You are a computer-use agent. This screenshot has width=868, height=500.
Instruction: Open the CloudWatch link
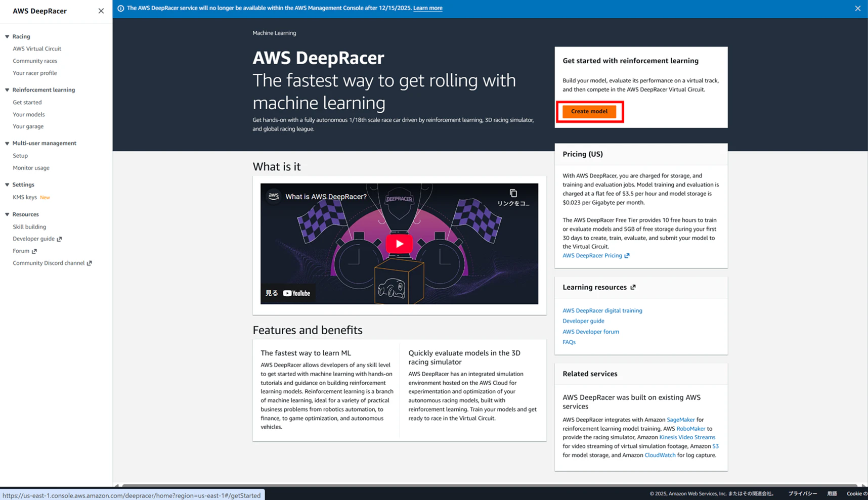[660, 455]
